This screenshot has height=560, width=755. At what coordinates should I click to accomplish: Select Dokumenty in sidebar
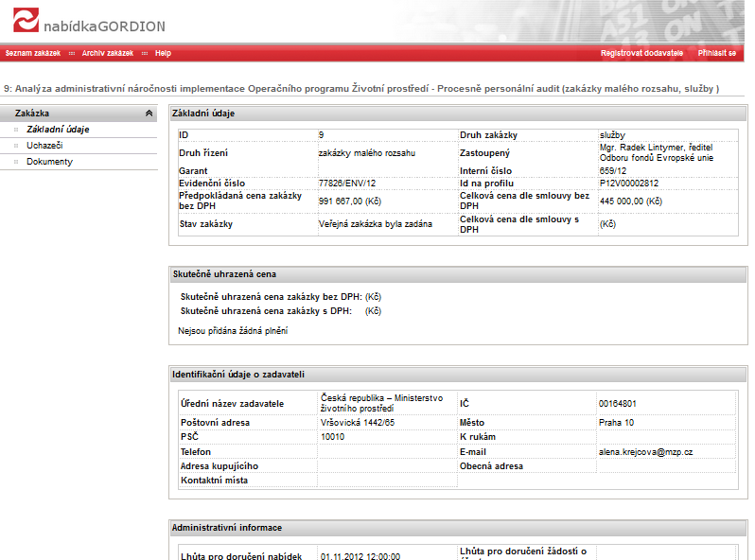point(49,162)
